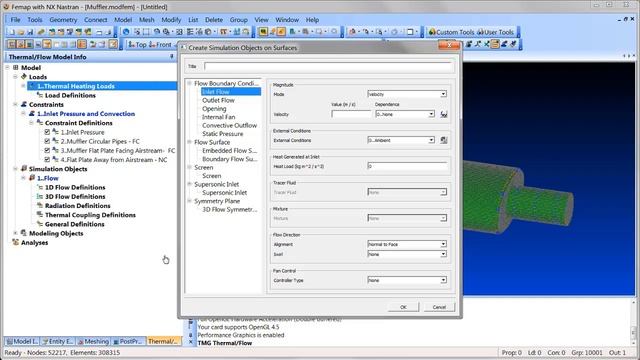Click the Velocity value input field
This screenshot has height=360, width=640.
(x=351, y=114)
